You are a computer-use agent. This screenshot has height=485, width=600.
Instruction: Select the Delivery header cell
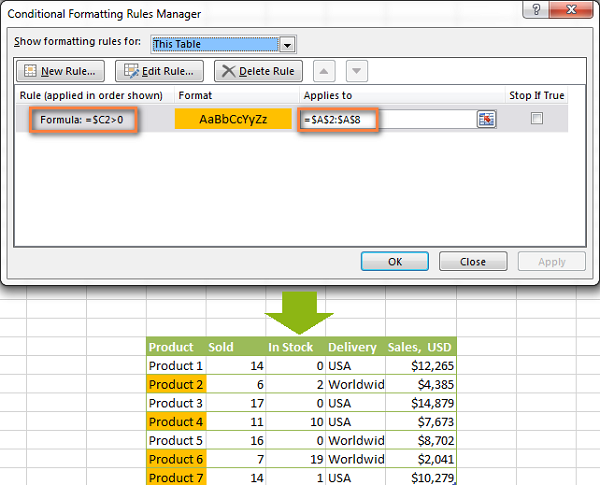tap(355, 347)
